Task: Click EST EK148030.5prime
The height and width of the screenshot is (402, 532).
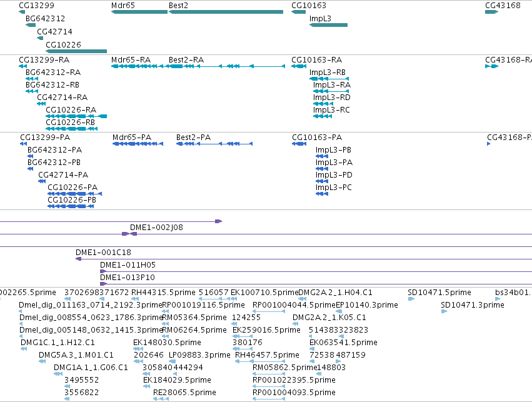Action: [138, 349]
